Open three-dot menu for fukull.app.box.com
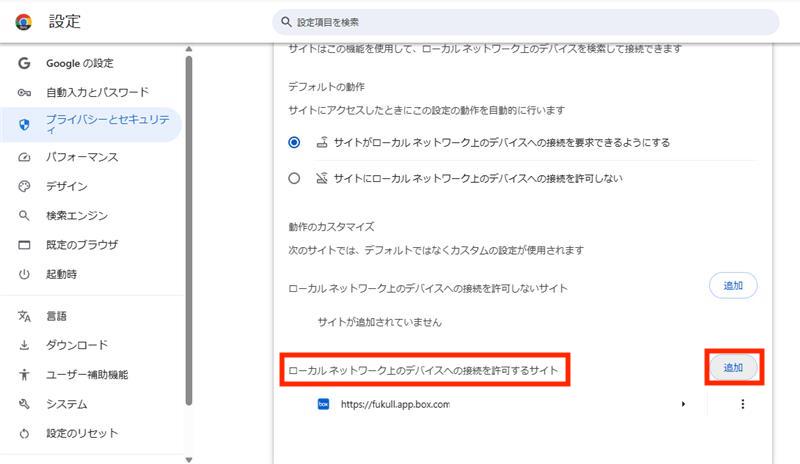The height and width of the screenshot is (464, 800). [x=742, y=404]
